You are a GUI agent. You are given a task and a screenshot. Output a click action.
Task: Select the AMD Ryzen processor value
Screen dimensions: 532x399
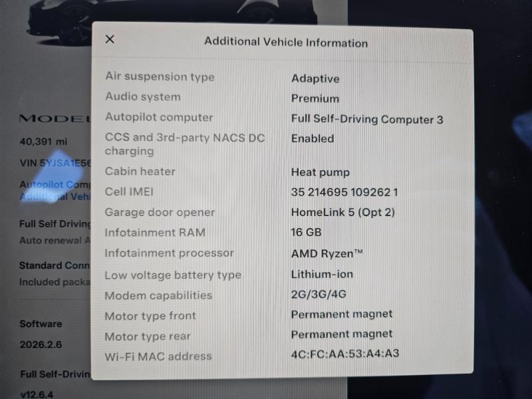point(327,253)
